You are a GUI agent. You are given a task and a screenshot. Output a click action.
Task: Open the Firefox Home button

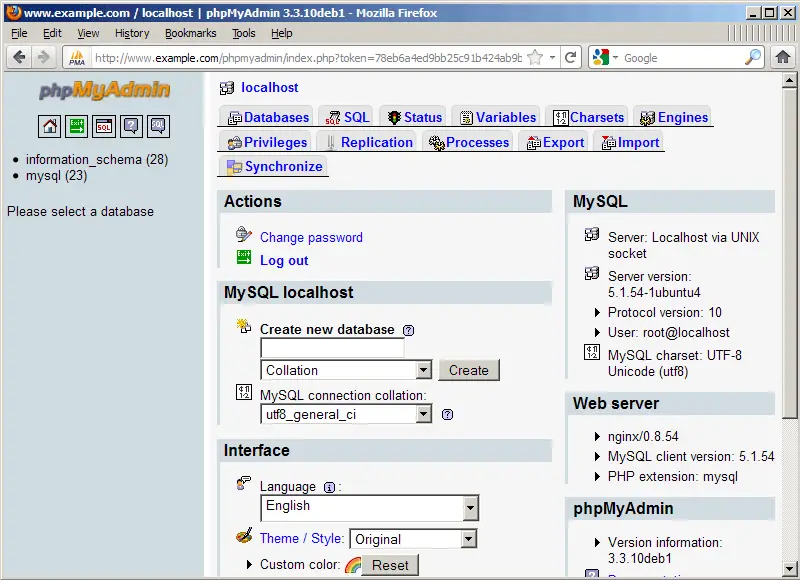tap(783, 57)
